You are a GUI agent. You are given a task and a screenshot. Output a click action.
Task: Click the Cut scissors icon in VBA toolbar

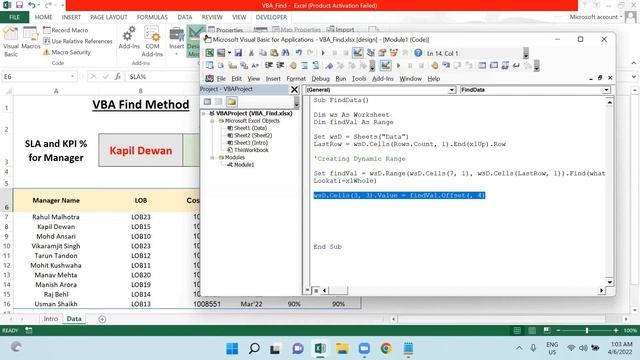tap(251, 53)
